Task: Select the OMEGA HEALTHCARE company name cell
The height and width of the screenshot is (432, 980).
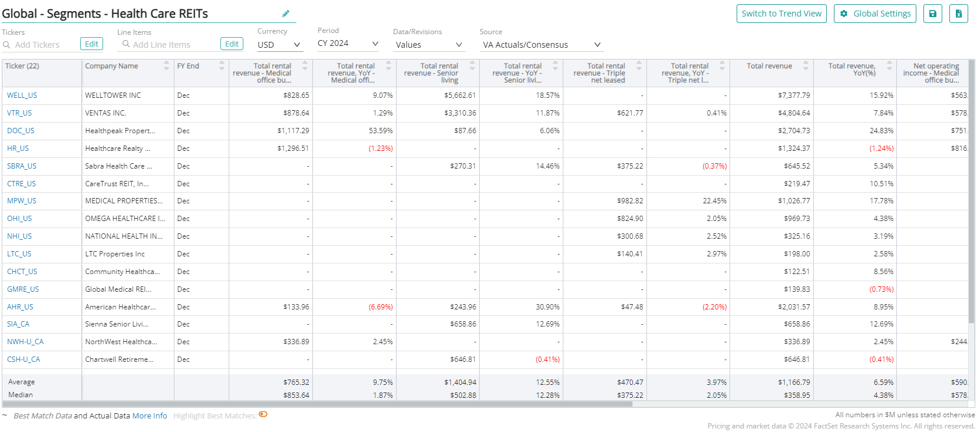Action: coord(128,219)
